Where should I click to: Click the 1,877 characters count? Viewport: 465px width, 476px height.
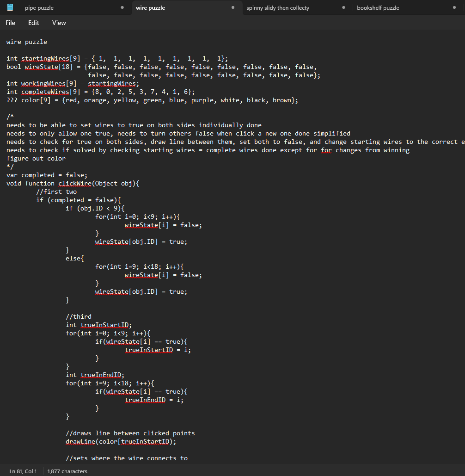[x=67, y=471]
